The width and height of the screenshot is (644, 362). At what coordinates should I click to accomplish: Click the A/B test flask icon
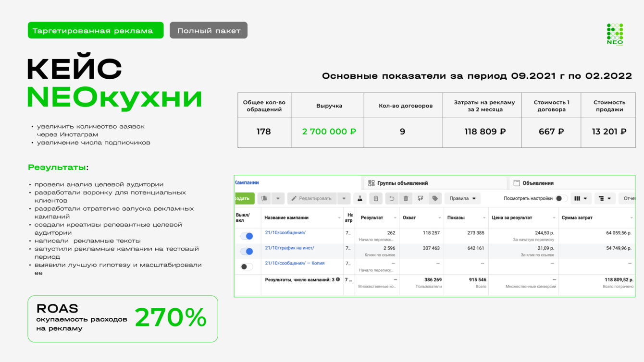pyautogui.click(x=360, y=198)
